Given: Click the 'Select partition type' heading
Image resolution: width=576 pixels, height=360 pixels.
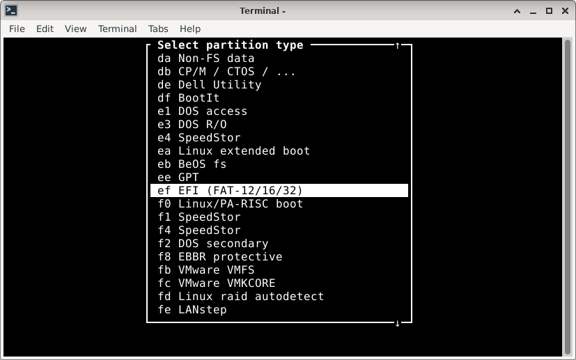Looking at the screenshot, I should point(230,45).
